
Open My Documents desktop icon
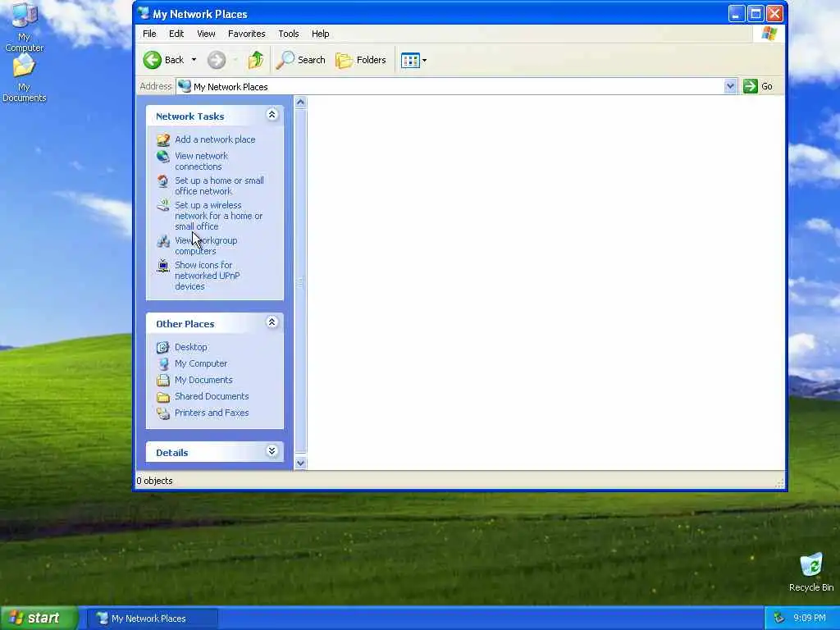pos(24,78)
